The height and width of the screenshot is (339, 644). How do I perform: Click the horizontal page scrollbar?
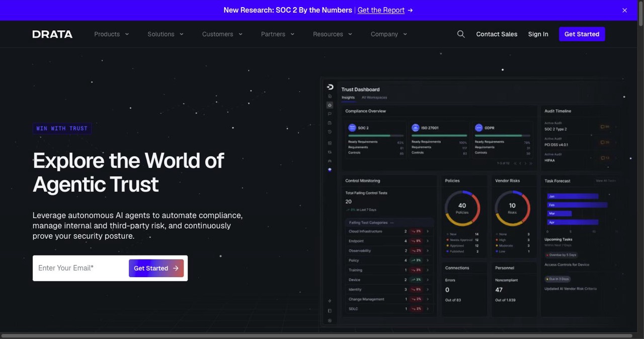click(316, 335)
